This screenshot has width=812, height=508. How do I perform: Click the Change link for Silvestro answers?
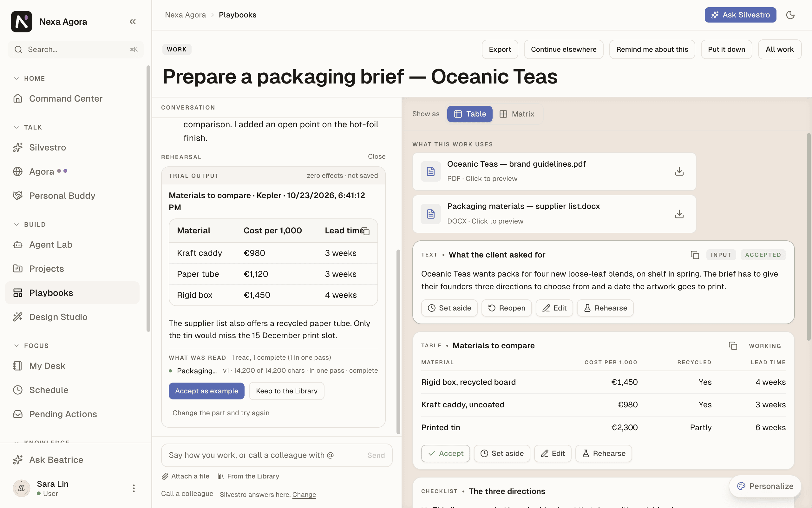click(304, 494)
